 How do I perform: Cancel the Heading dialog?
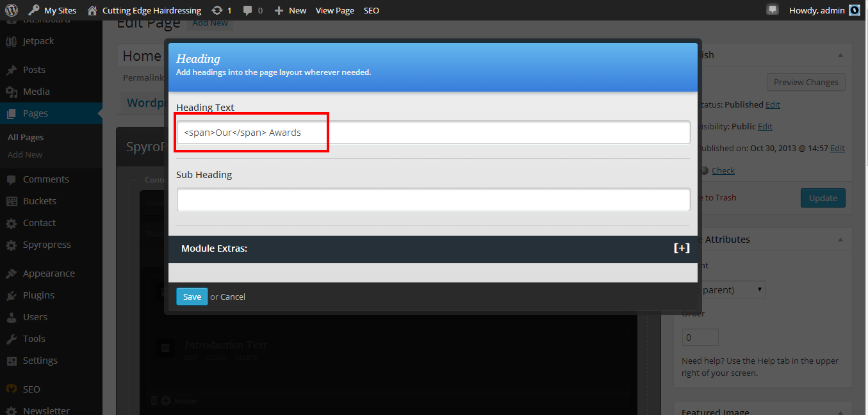(233, 297)
